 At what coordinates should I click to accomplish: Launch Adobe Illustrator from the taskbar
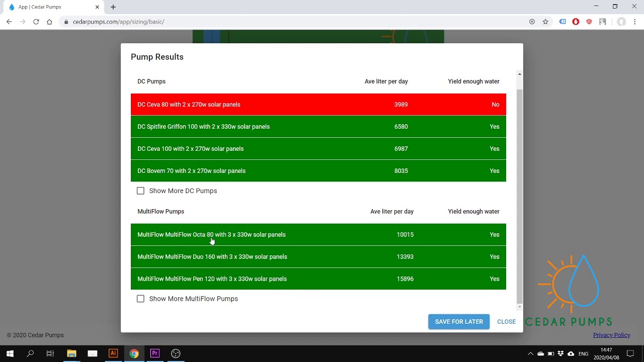pos(113,353)
